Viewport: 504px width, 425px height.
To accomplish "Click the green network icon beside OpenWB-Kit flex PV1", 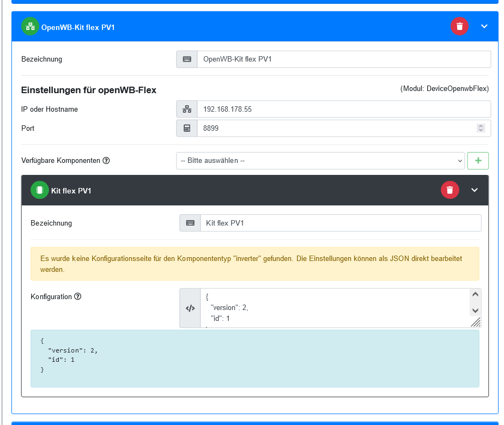I will 30,26.
